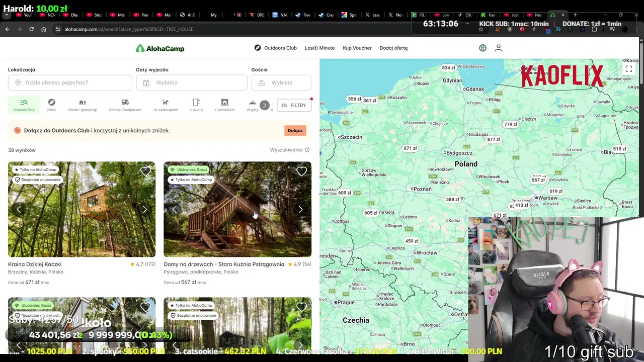Open the Goście guests selector
The width and height of the screenshot is (644, 362).
coord(281,82)
